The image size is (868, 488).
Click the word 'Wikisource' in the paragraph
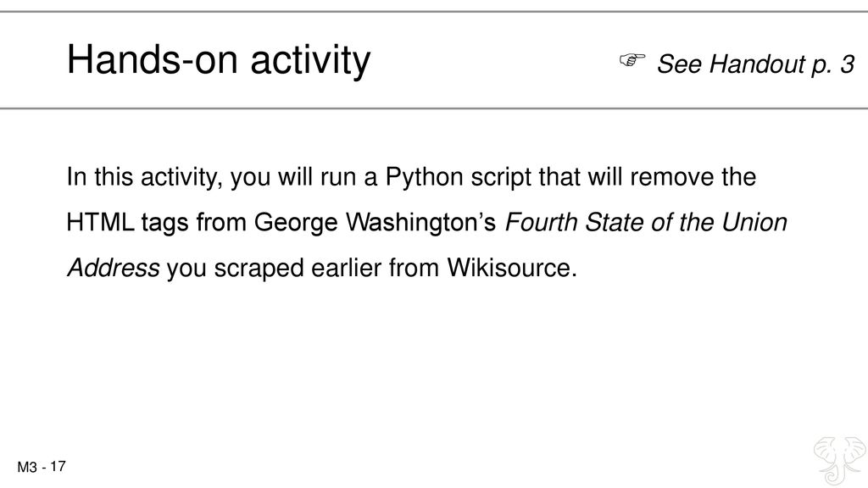[x=511, y=268]
